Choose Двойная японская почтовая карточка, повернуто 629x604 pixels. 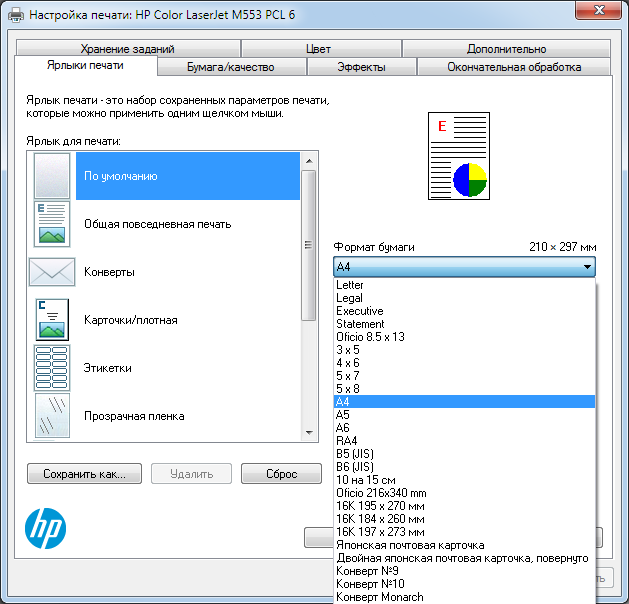[464, 557]
